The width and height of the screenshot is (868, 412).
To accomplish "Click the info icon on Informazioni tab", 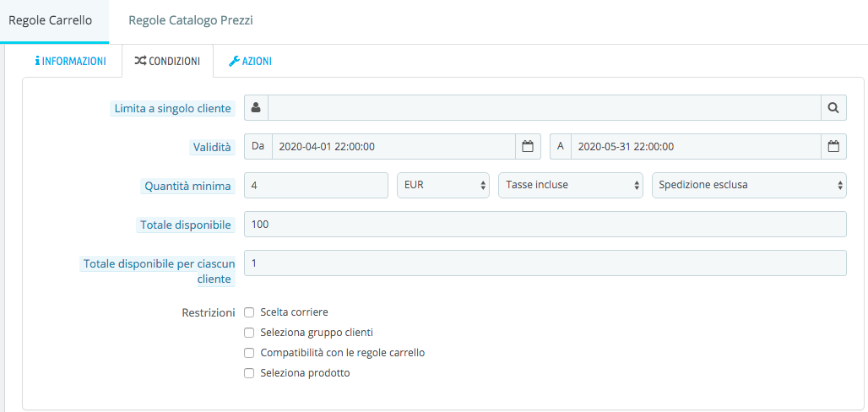I will 37,62.
